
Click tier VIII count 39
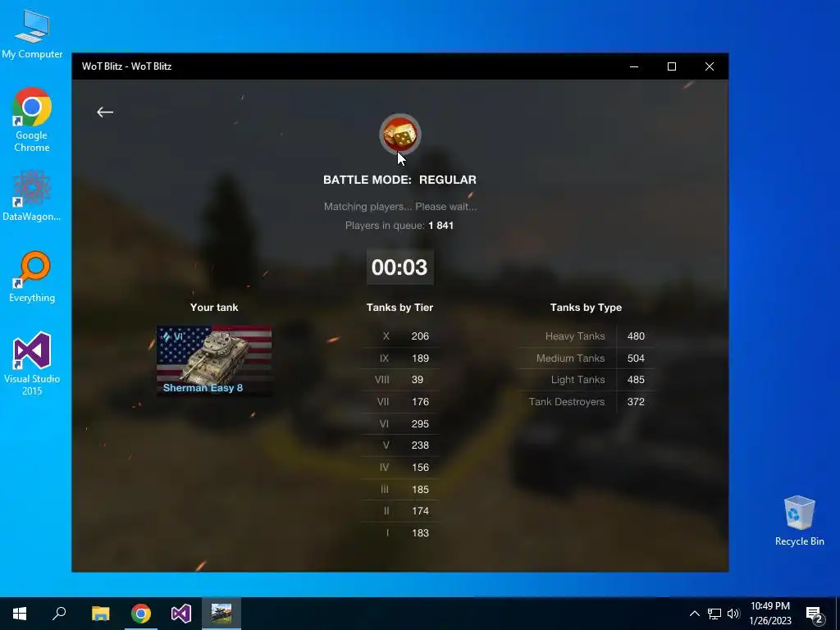point(418,380)
